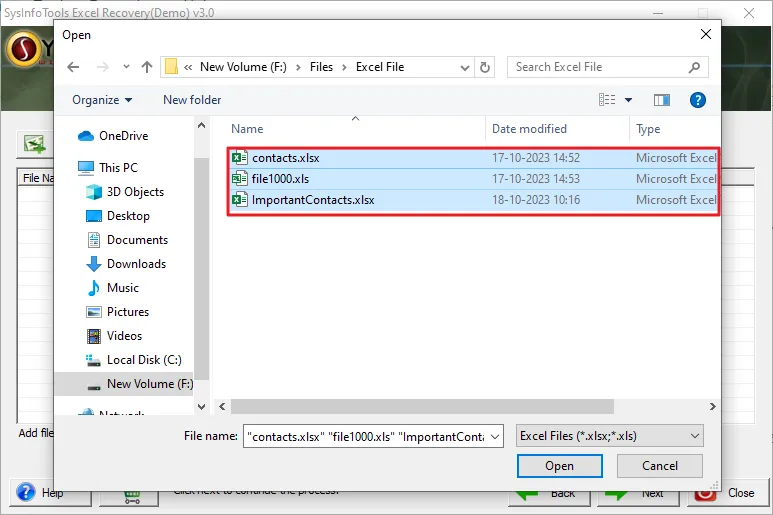Toggle the preview pane
The height and width of the screenshot is (515, 773).
point(662,100)
